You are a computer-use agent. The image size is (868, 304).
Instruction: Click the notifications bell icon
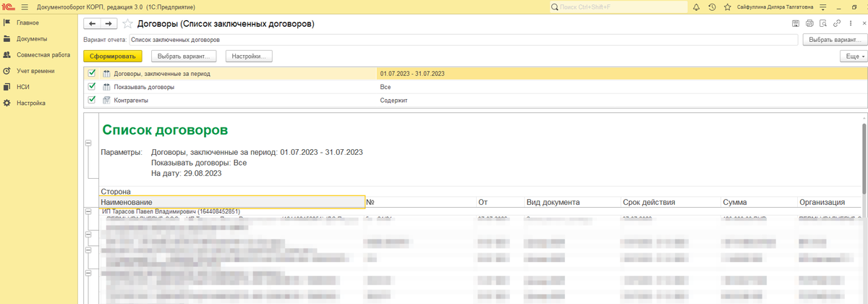[696, 7]
